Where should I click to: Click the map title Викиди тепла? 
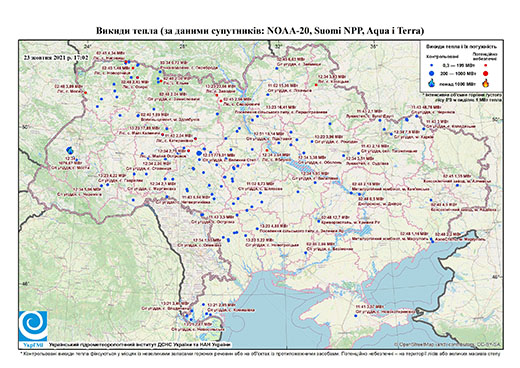pos(260,31)
